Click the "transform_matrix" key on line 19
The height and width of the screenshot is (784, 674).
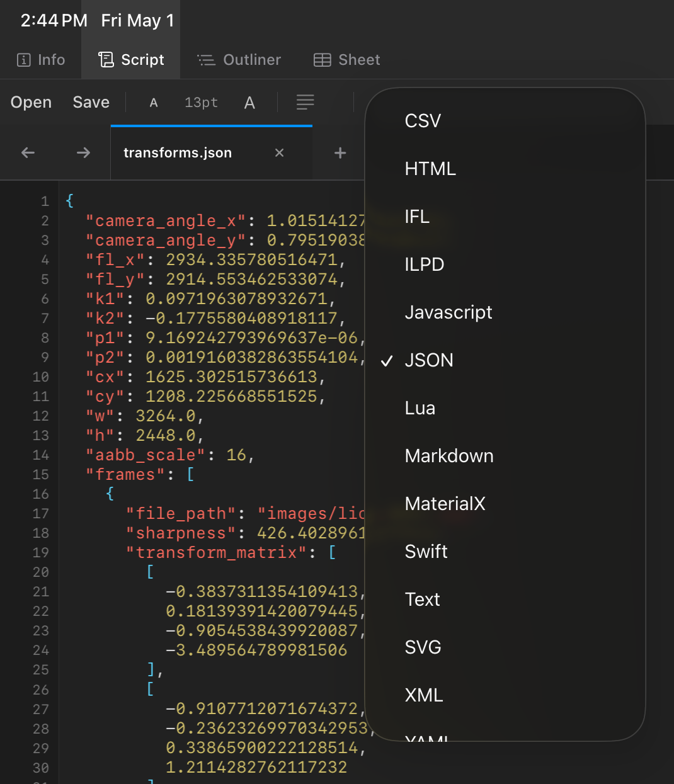216,553
